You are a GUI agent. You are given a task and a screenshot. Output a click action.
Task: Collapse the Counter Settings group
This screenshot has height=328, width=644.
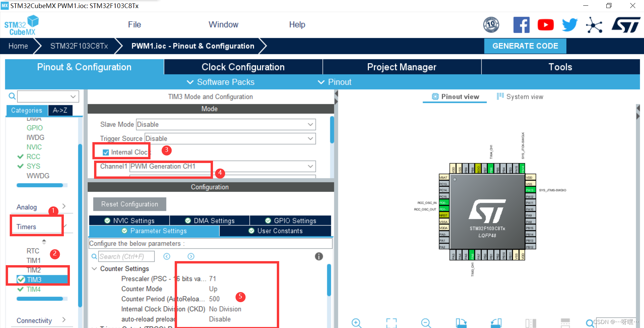[x=94, y=269]
